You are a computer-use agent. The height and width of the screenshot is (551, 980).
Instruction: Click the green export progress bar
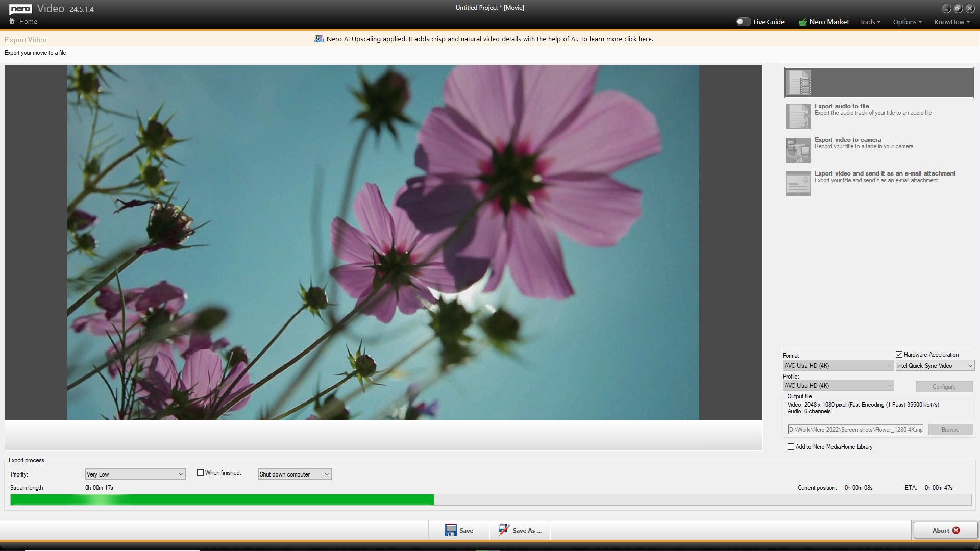tap(222, 500)
